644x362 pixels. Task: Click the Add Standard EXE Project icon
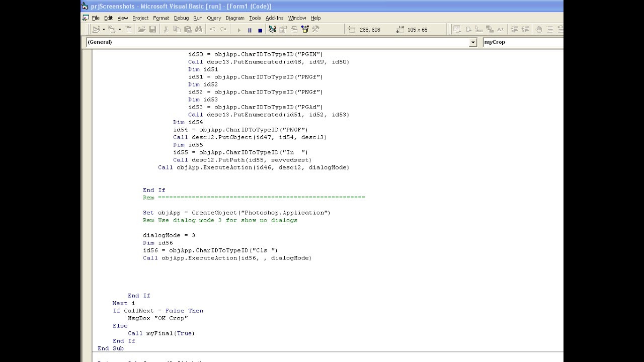tap(96, 30)
